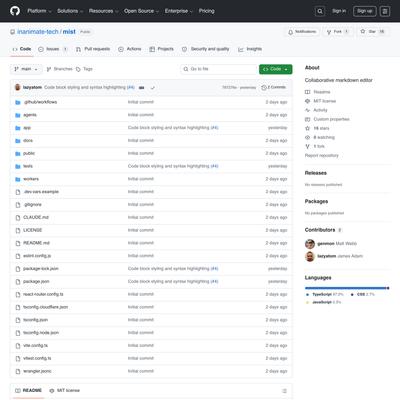Open the green Code dropdown

pos(276,69)
